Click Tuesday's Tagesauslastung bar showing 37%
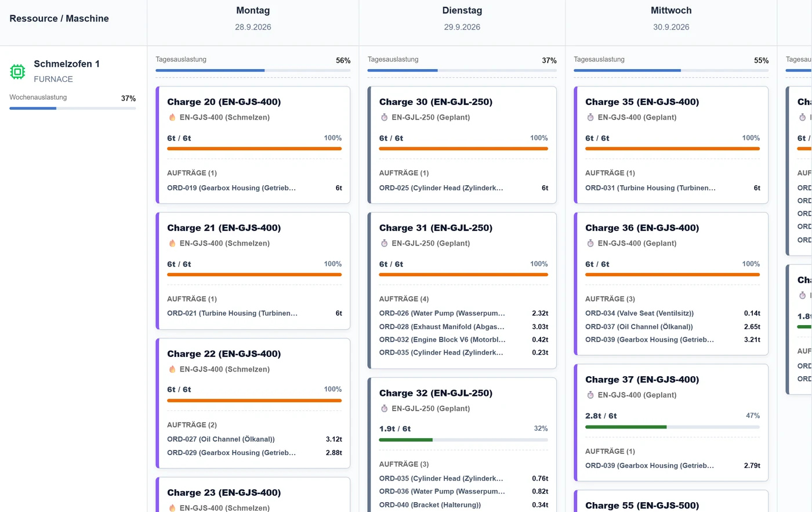Screen dimensions: 812x512 pos(462,70)
